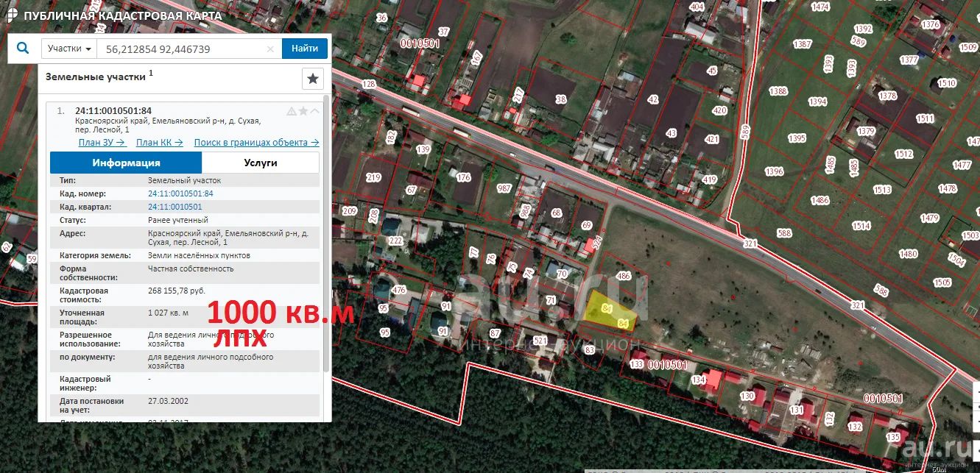Open cadastral number 24:11:0010501:84 link
The height and width of the screenshot is (473, 980).
180,193
